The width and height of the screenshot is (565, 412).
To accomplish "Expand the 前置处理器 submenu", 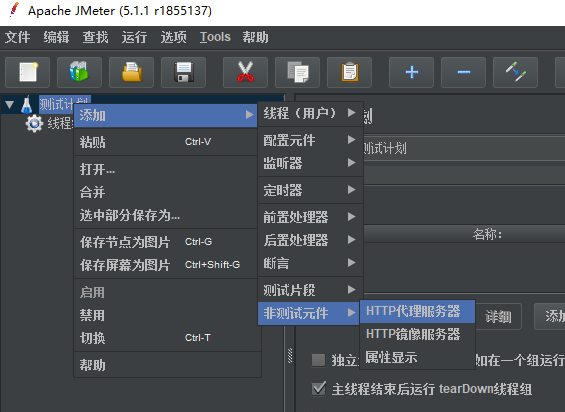I will pyautogui.click(x=310, y=217).
